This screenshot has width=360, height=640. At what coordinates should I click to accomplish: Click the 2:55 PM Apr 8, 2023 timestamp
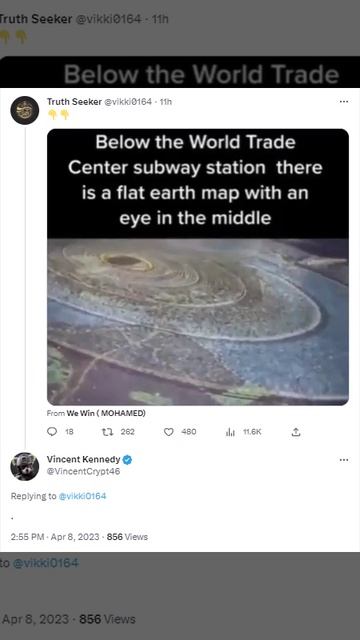pyautogui.click(x=55, y=537)
